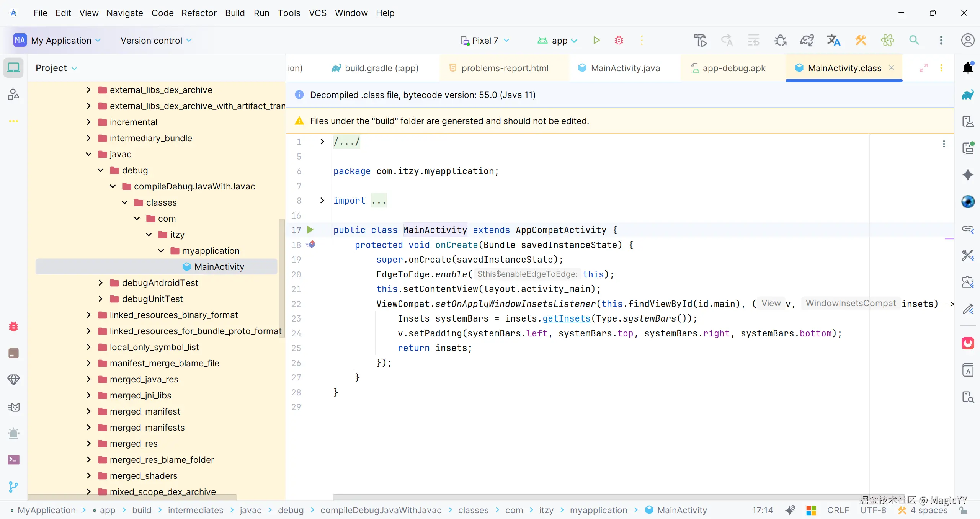Open the Build menu
This screenshot has height=519, width=980.
(234, 13)
